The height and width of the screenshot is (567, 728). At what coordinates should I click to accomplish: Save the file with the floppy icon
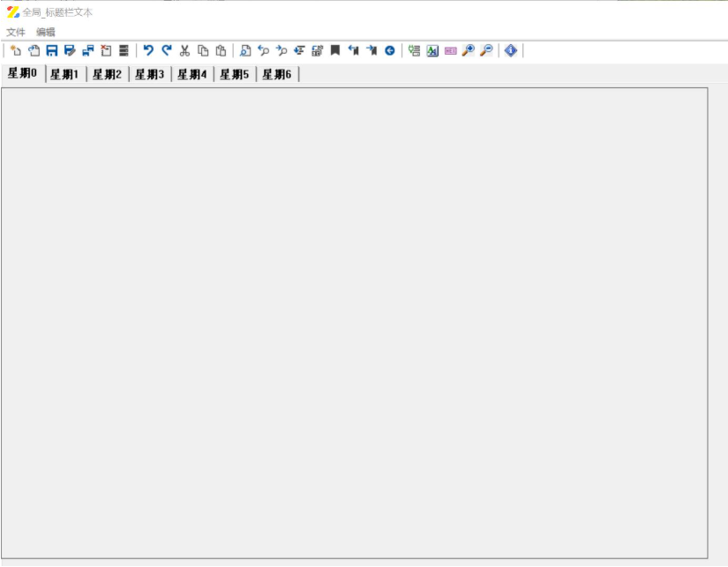51,50
